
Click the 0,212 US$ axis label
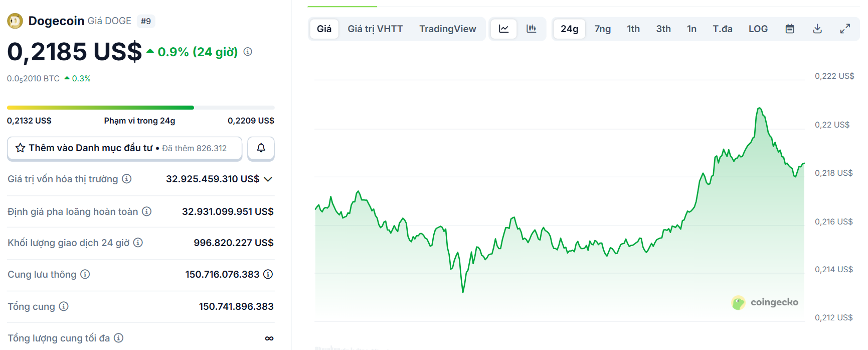click(834, 317)
